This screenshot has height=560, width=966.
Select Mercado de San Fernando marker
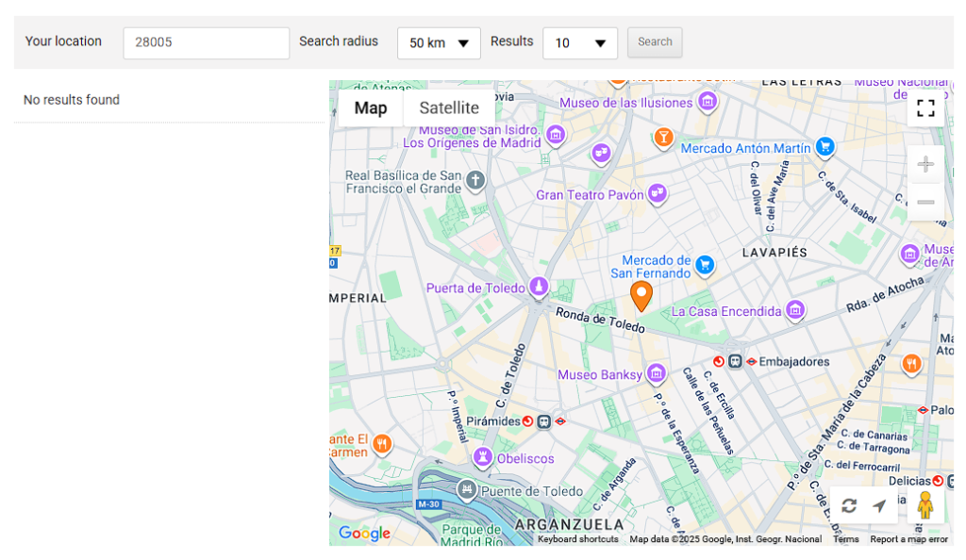[x=704, y=264]
